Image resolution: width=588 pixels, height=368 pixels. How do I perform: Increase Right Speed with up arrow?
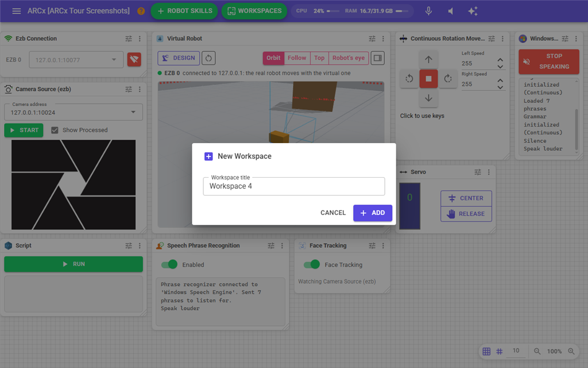(500, 80)
